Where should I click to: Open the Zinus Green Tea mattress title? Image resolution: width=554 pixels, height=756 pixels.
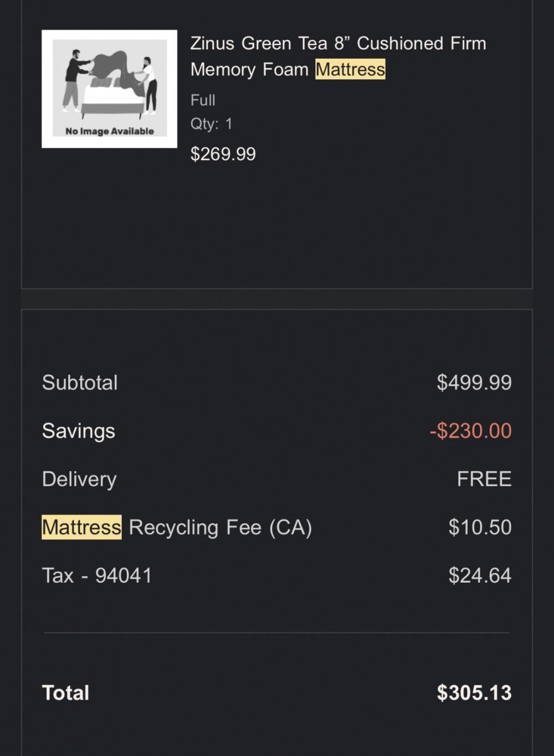point(338,56)
